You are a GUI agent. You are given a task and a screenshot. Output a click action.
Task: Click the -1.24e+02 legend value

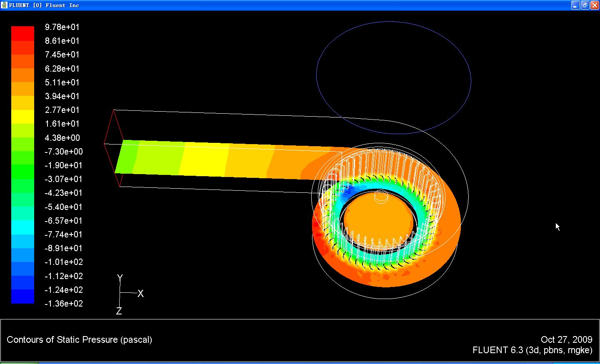click(64, 290)
